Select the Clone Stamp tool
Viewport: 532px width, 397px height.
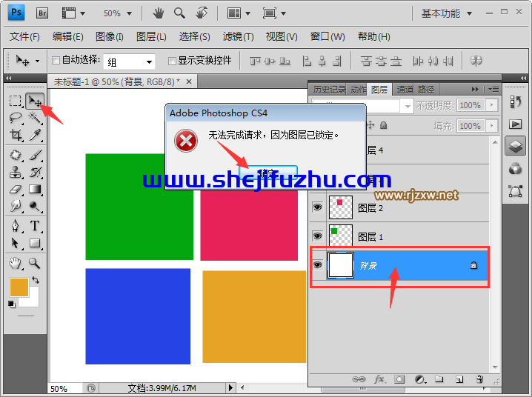click(16, 173)
